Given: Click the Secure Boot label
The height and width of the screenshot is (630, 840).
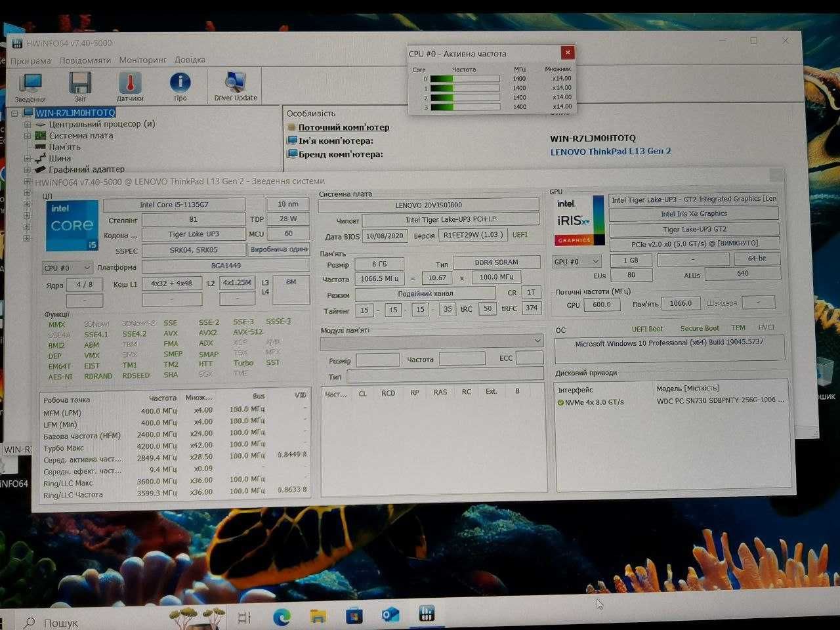Looking at the screenshot, I should tap(700, 328).
